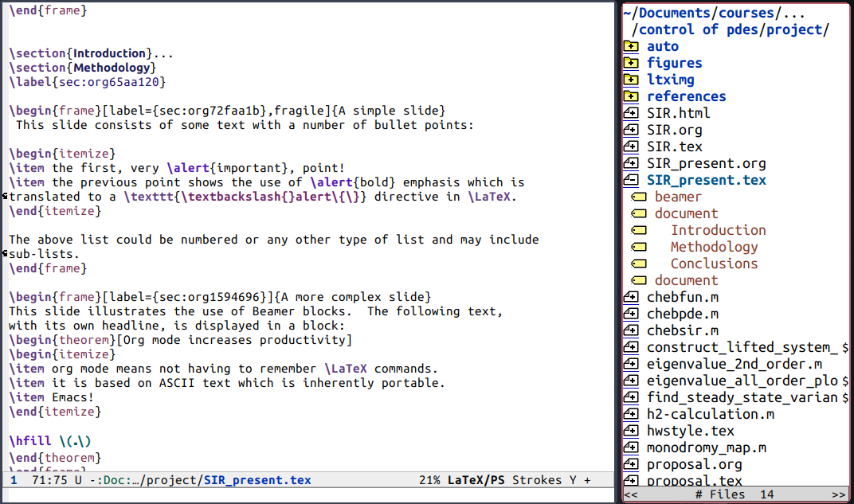This screenshot has height=504, width=854.
Task: Open the auto directory
Action: (663, 46)
